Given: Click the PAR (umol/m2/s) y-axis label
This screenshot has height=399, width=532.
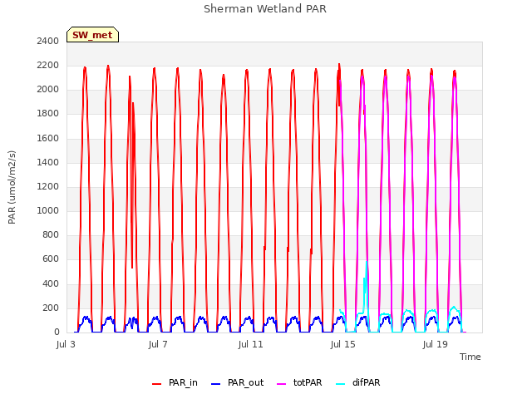Looking at the screenshot, I should pyautogui.click(x=12, y=187).
